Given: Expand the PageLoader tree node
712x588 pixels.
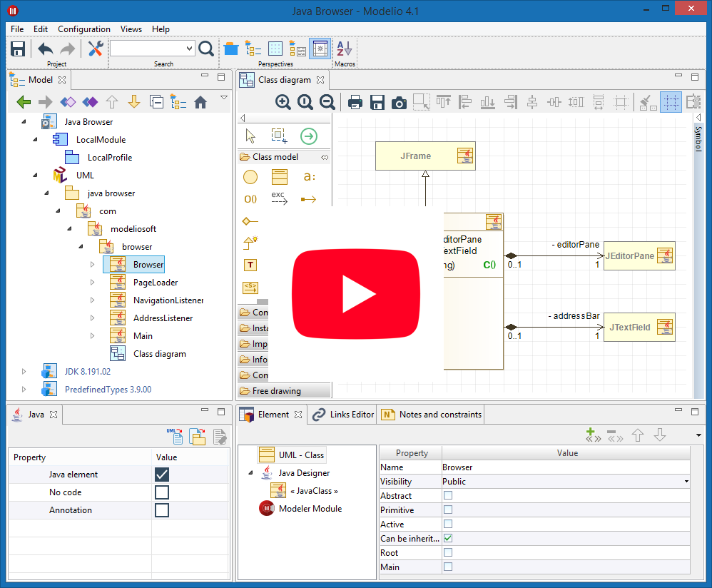Looking at the screenshot, I should click(92, 283).
